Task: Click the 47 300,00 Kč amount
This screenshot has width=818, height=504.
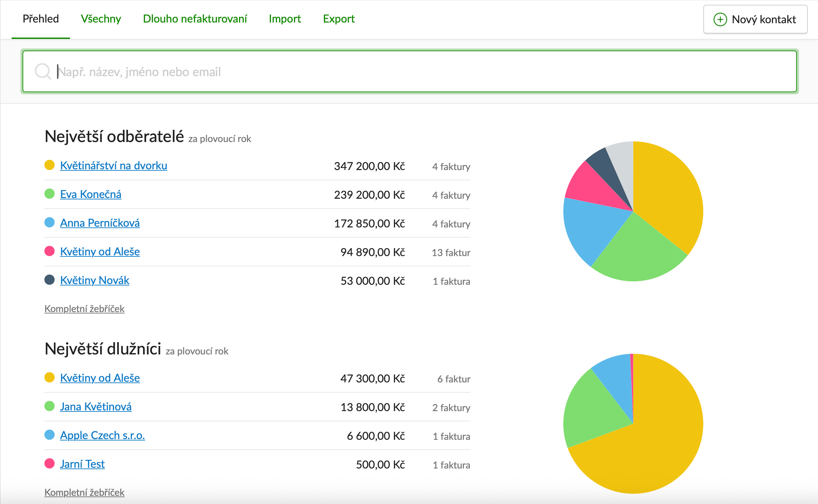Action: tap(373, 379)
